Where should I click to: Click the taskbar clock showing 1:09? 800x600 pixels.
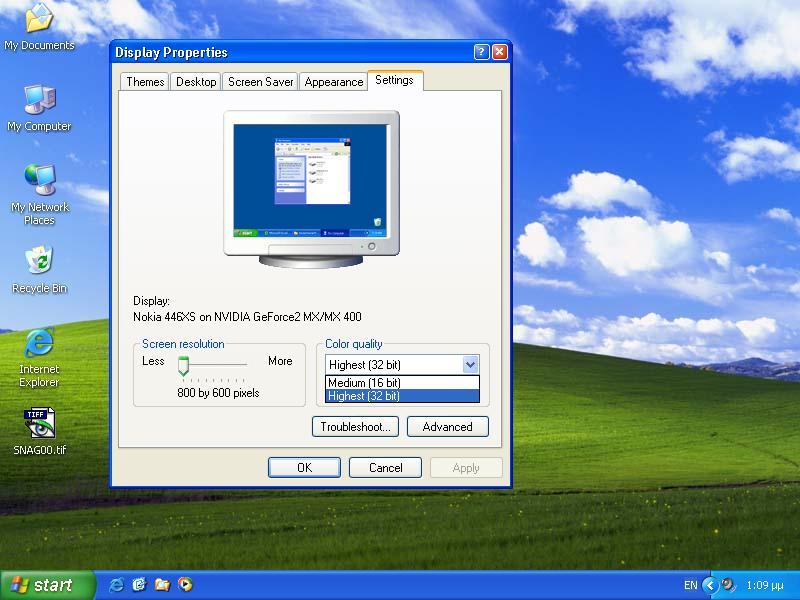pyautogui.click(x=764, y=585)
